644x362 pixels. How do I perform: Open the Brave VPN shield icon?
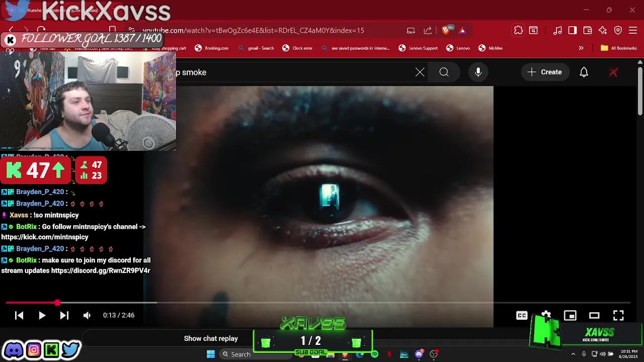pos(618,30)
